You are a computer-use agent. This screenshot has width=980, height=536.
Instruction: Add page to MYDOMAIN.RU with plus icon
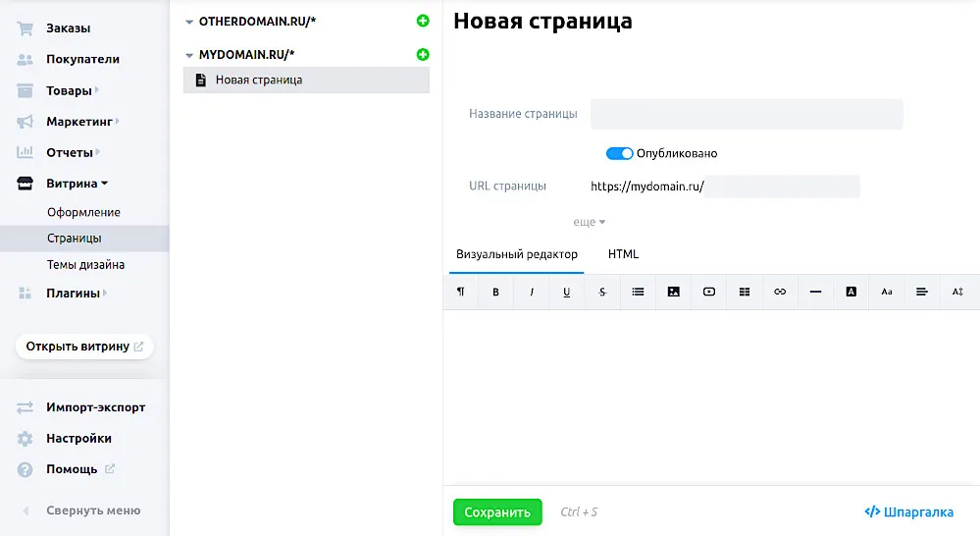[423, 54]
